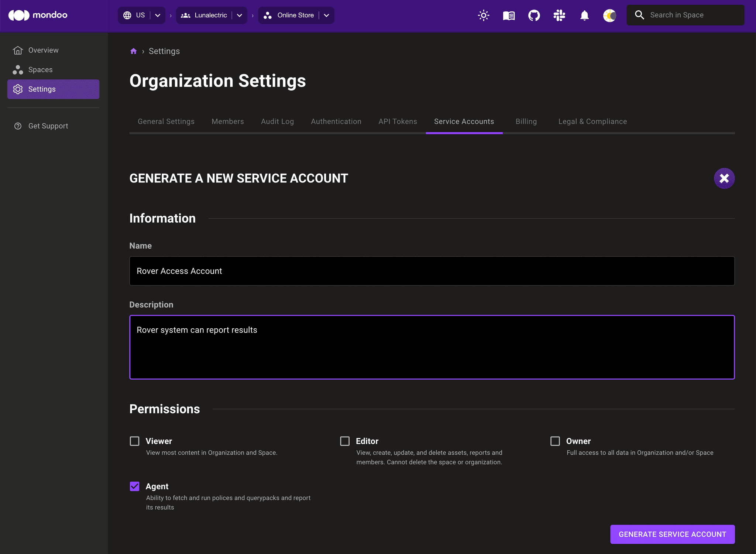Enable the Viewer permission
756x554 pixels.
pos(134,441)
